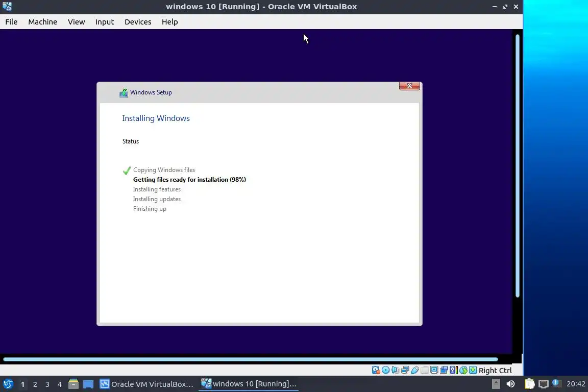Viewport: 588px width, 392px height.
Task: Switch to workspace 3 in the taskbar
Action: pyautogui.click(x=47, y=384)
